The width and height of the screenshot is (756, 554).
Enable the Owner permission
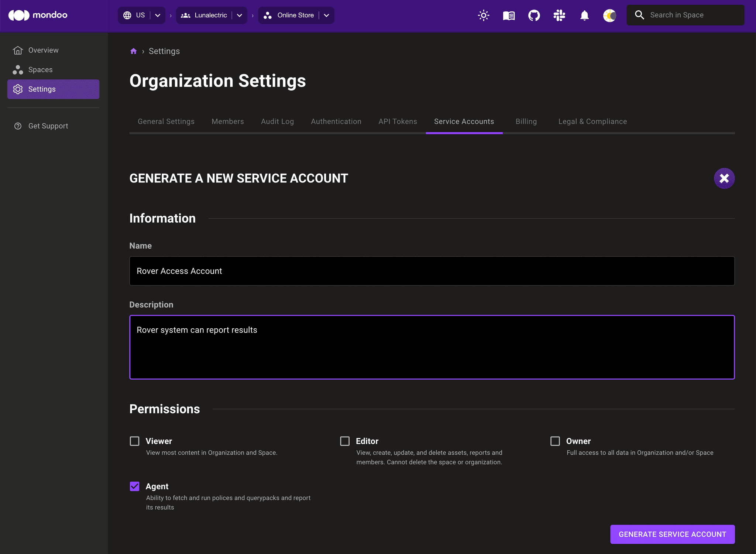pos(555,441)
